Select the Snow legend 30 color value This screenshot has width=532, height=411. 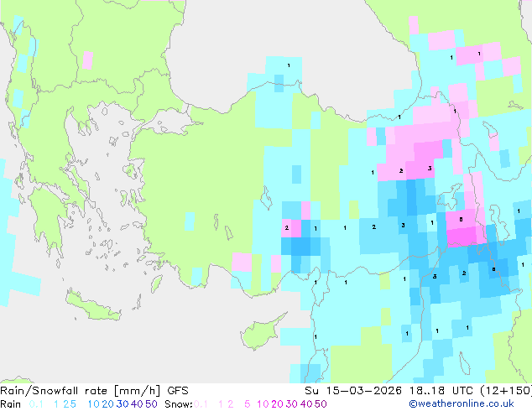(292, 404)
